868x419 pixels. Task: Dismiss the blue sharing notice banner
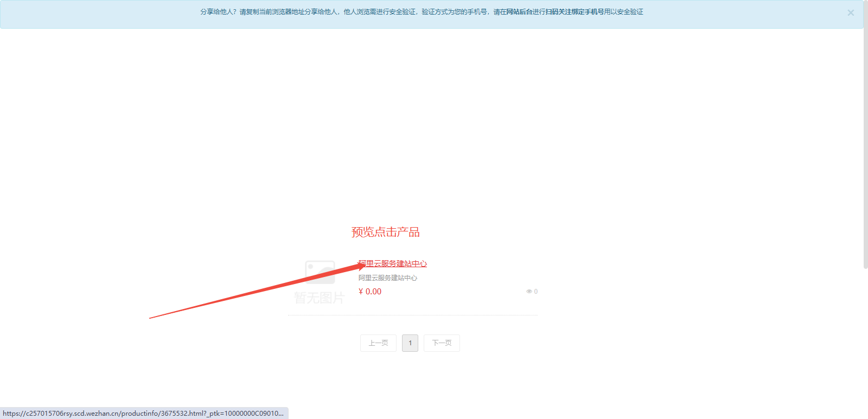850,13
